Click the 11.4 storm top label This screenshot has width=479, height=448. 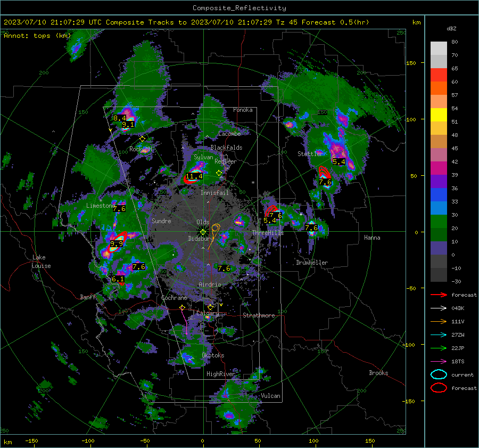coord(194,176)
